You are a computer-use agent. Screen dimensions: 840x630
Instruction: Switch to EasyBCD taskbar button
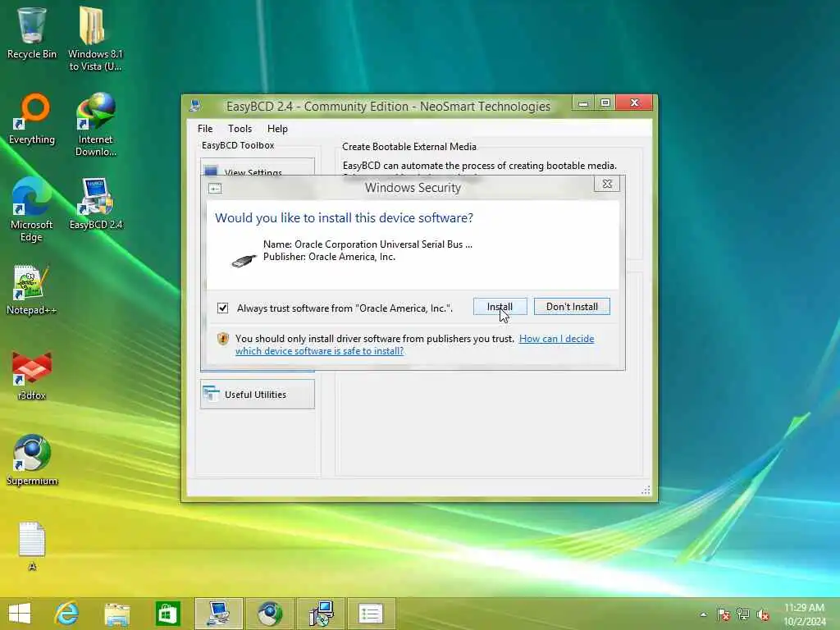point(218,614)
